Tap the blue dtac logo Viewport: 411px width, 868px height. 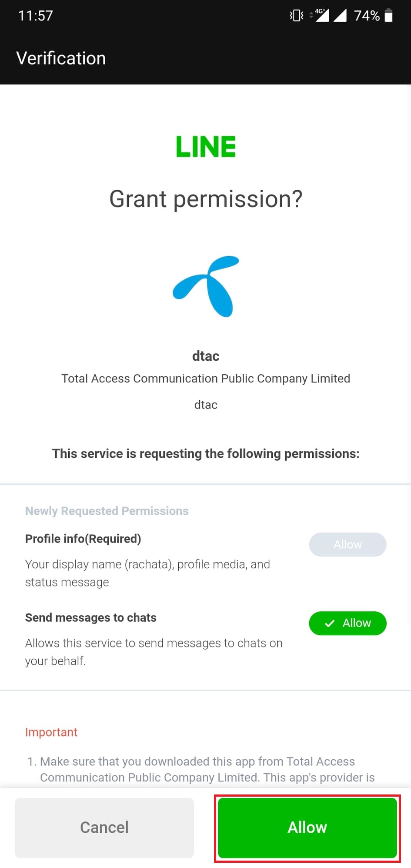[207, 286]
